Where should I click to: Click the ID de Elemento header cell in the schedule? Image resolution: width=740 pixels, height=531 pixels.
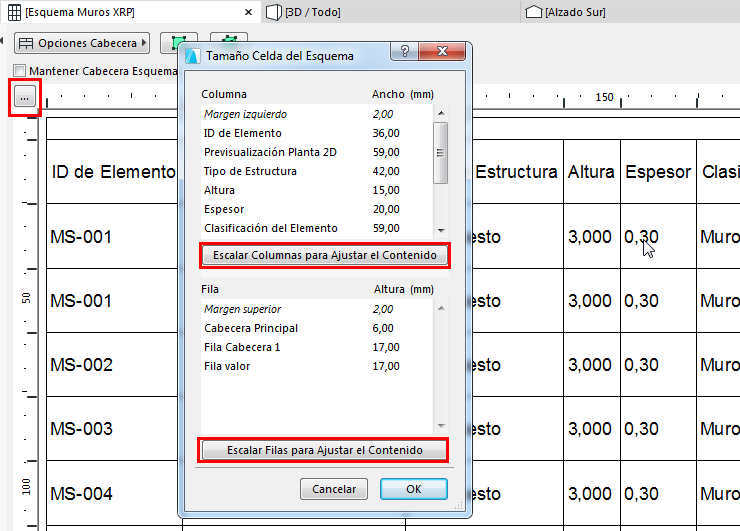click(x=113, y=172)
